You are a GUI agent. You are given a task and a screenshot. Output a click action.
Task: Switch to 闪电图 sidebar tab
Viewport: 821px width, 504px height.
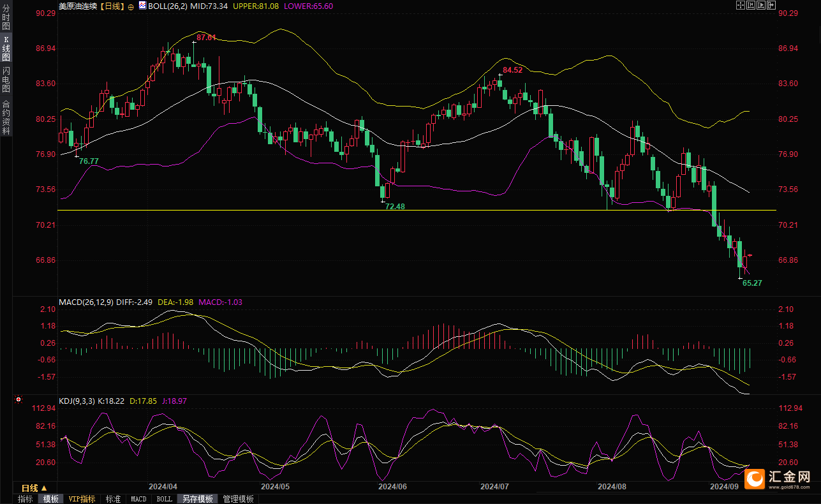6,80
